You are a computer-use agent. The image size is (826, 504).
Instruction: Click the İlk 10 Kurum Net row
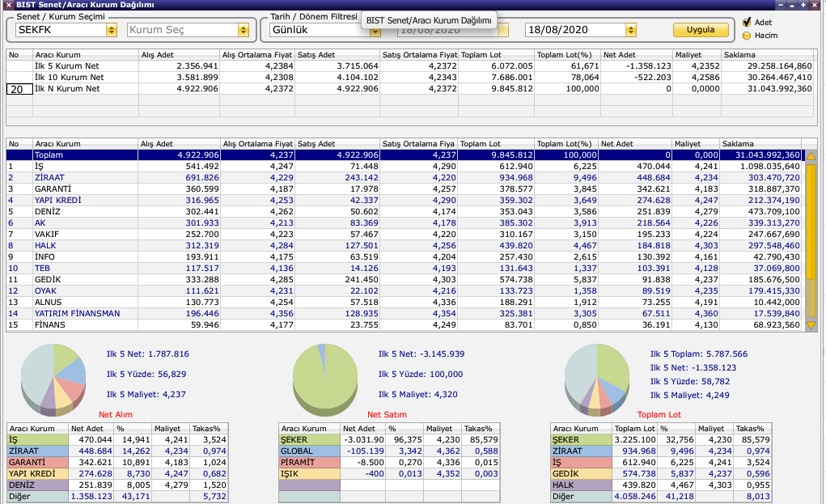[410, 78]
